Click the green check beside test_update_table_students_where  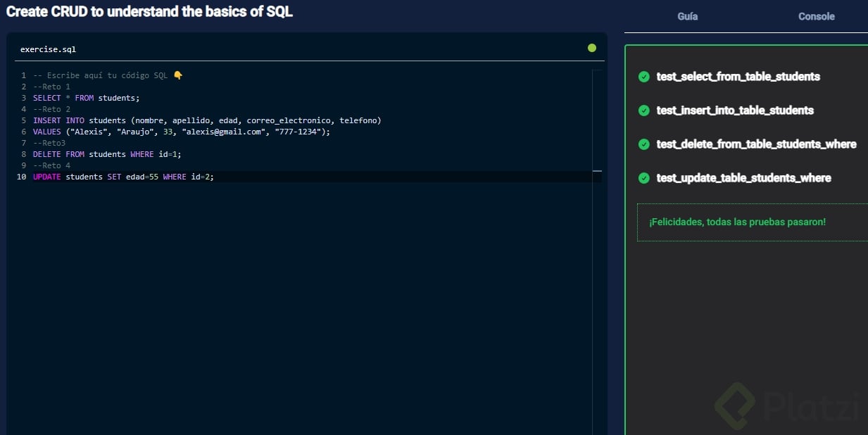pos(643,178)
